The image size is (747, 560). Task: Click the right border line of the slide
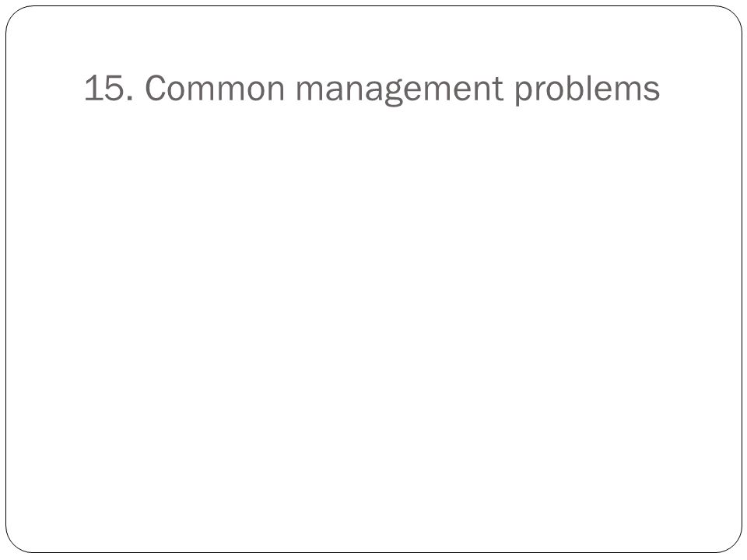[x=742, y=280]
